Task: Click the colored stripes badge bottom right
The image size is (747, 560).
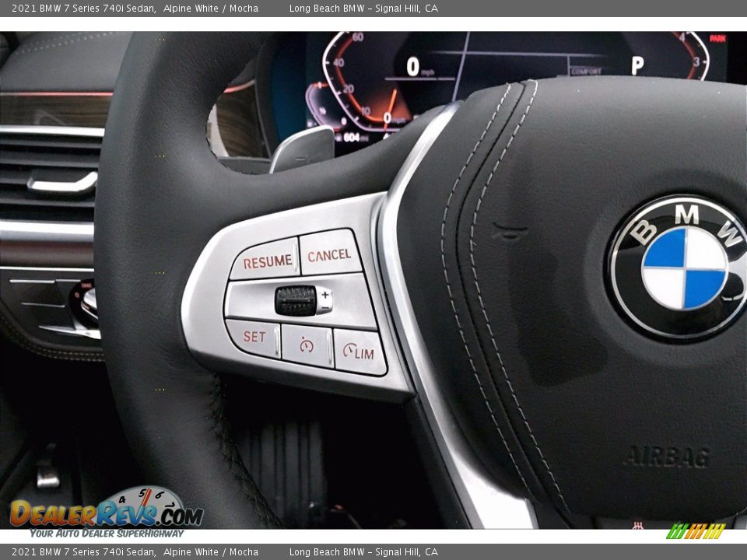Action: pyautogui.click(x=696, y=531)
